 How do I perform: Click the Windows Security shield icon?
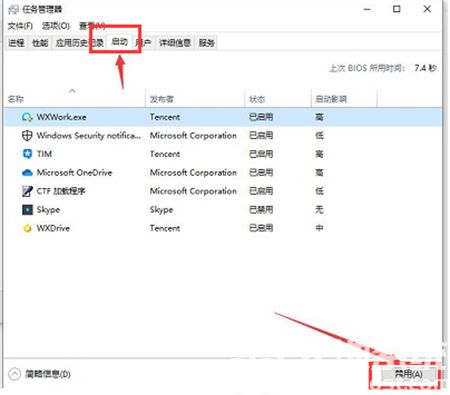click(27, 135)
